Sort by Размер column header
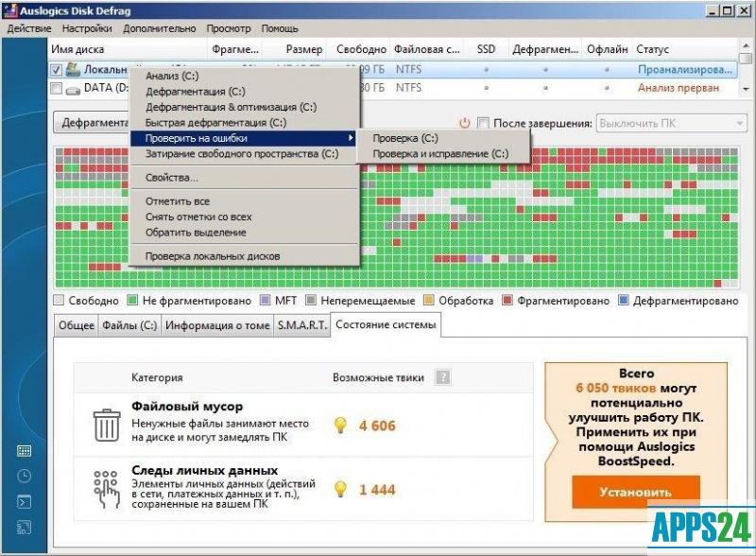Viewport: 756px width, 556px height. [x=303, y=49]
